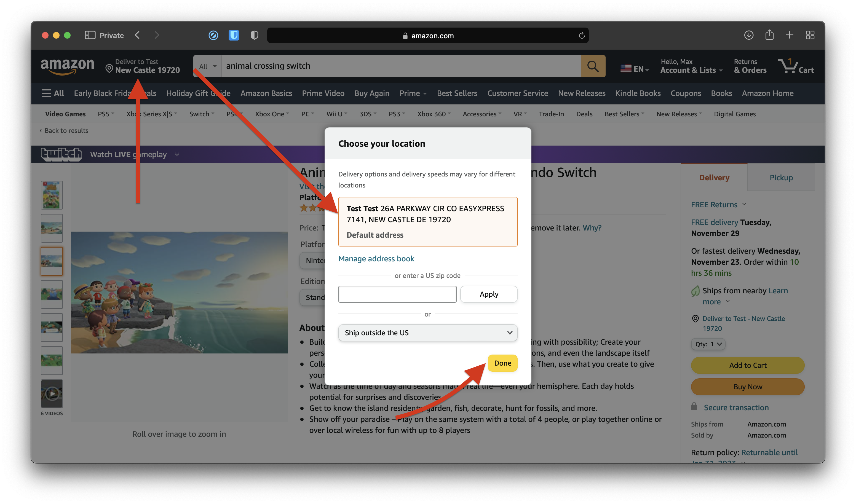Click the Buy Now button

point(748,387)
